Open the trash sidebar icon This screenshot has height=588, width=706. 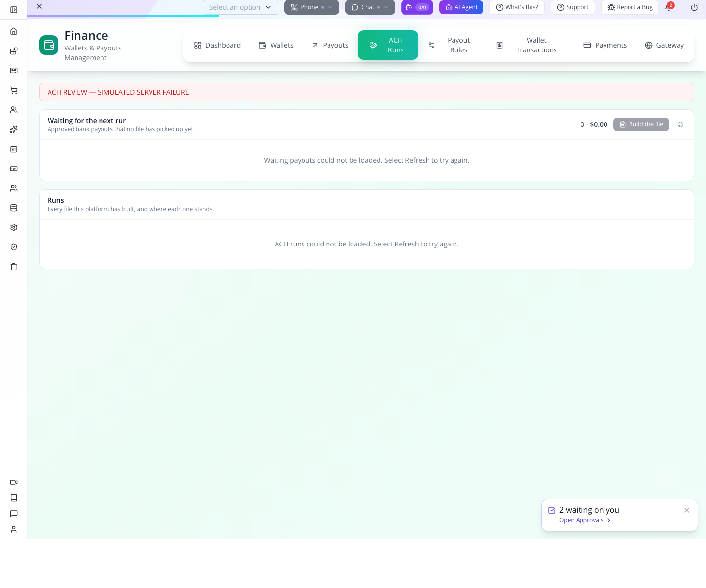(14, 267)
